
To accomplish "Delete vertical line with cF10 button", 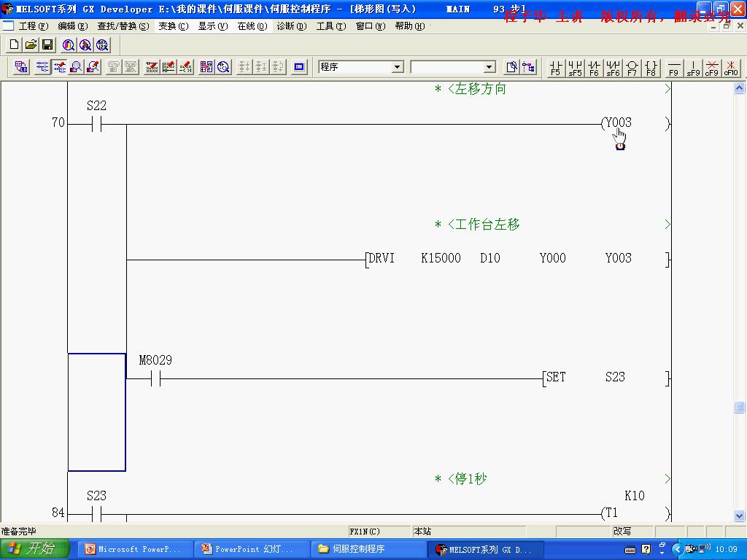I will click(730, 67).
